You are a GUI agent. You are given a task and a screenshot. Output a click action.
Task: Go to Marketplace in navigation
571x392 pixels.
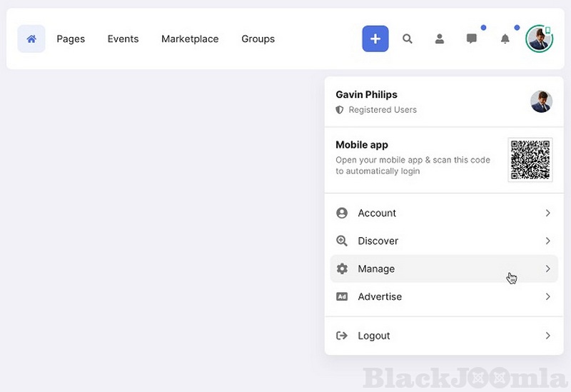(x=190, y=39)
